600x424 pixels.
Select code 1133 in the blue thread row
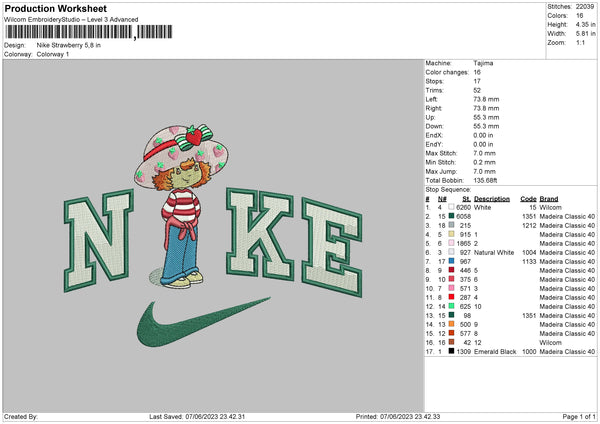[529, 261]
